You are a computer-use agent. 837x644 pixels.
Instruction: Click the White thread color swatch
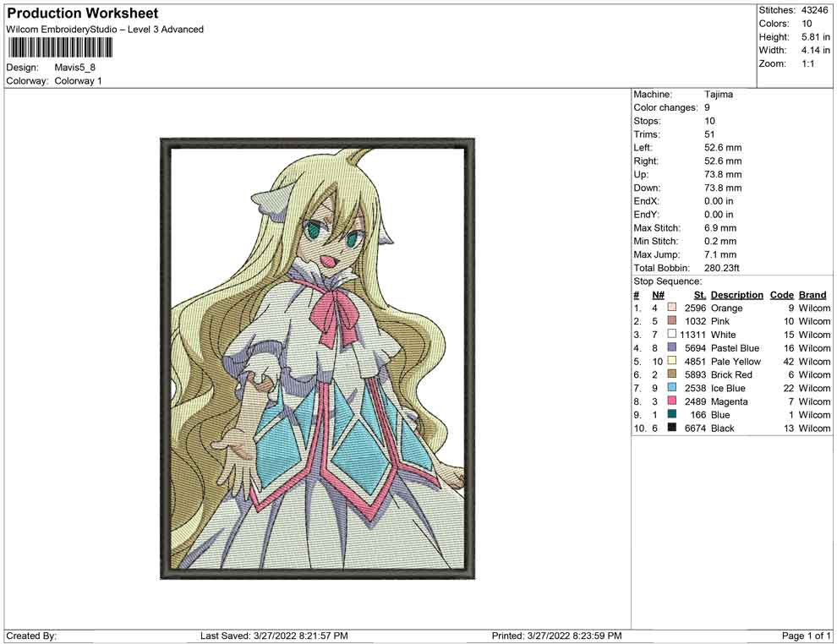(672, 334)
